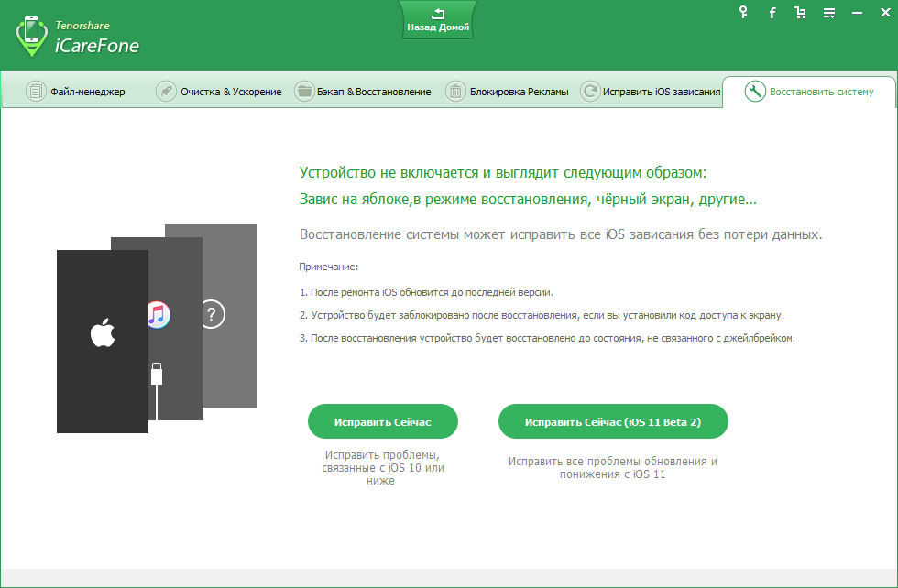Click text 'Устройство не включается и выглядит следующим образом:'
This screenshot has width=898, height=588.
tap(503, 173)
